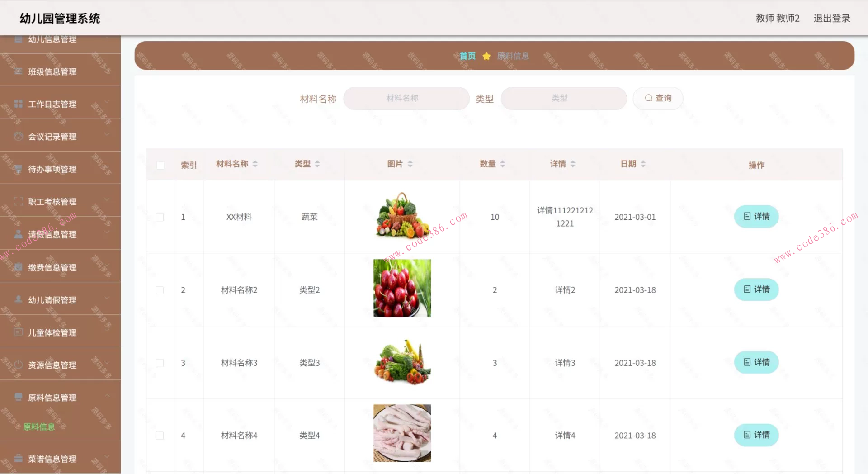Screen dimensions: 868x474
Task: Open the 教师 教师2 account menu
Action: tap(778, 18)
